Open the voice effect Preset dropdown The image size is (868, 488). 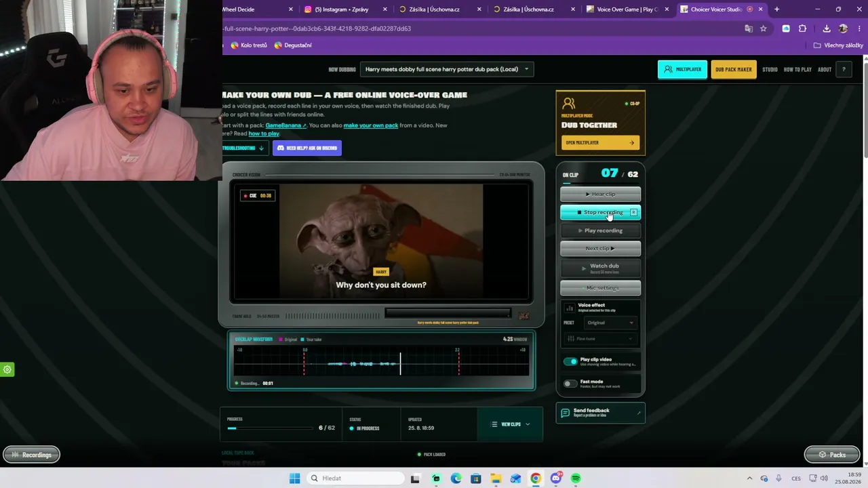[610, 323]
